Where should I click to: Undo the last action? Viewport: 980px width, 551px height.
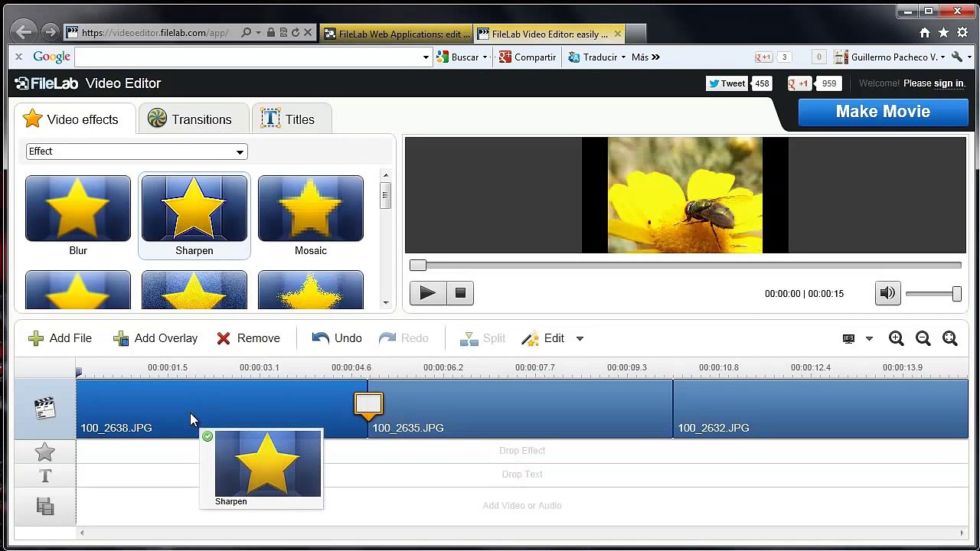[x=337, y=338]
